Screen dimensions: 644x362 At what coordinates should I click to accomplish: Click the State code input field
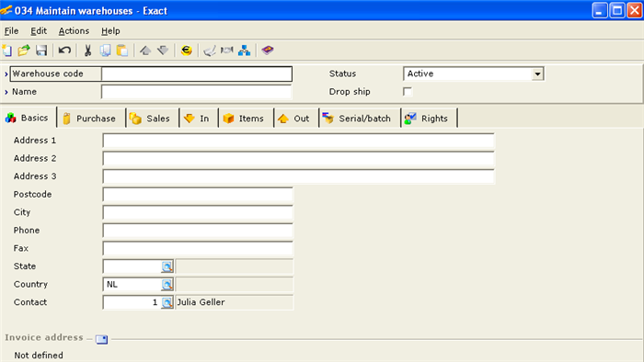click(x=132, y=266)
